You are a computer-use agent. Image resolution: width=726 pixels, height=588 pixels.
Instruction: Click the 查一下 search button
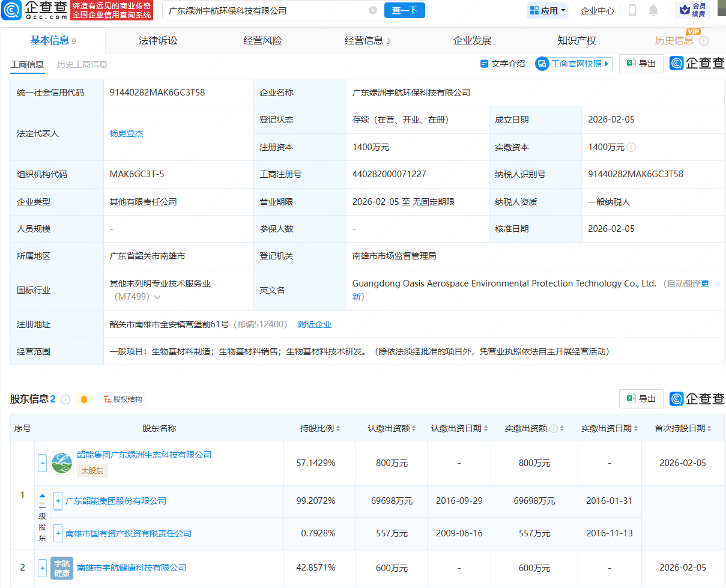(x=404, y=10)
